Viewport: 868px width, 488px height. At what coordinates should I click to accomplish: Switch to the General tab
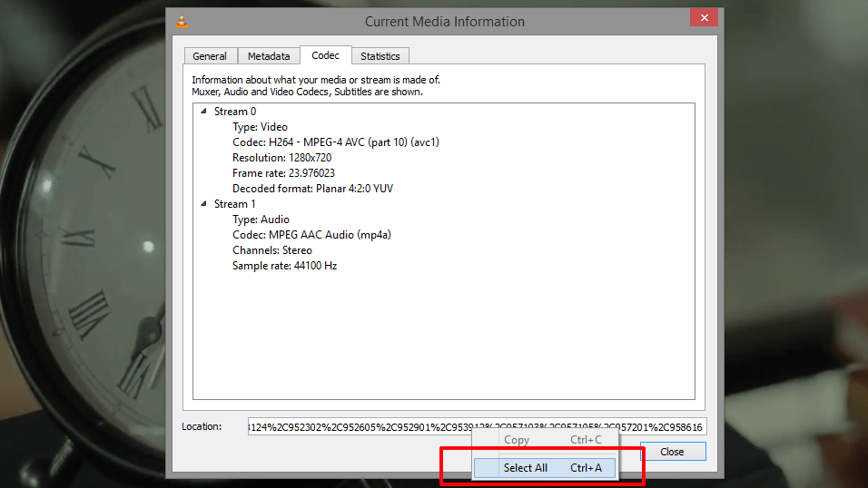[x=210, y=56]
